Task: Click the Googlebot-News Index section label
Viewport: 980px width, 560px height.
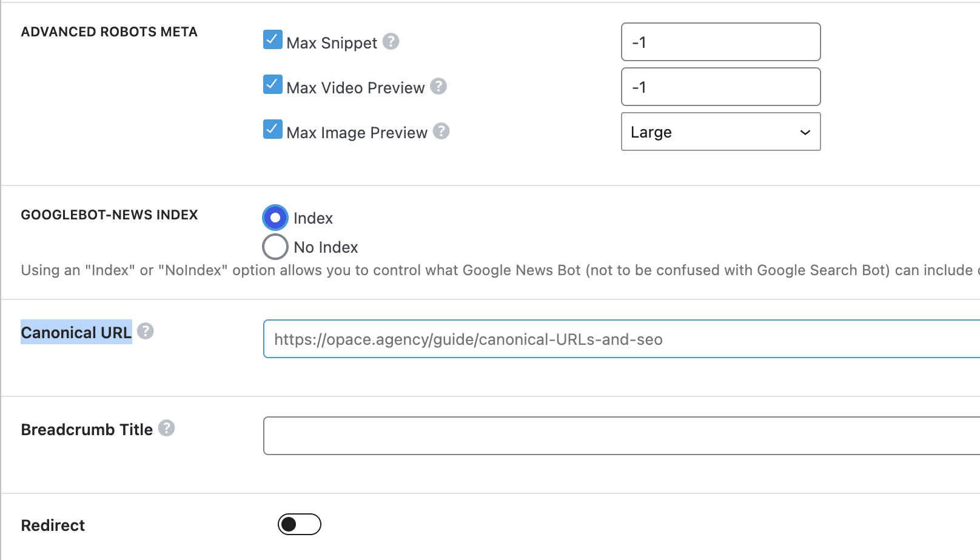Action: tap(109, 215)
